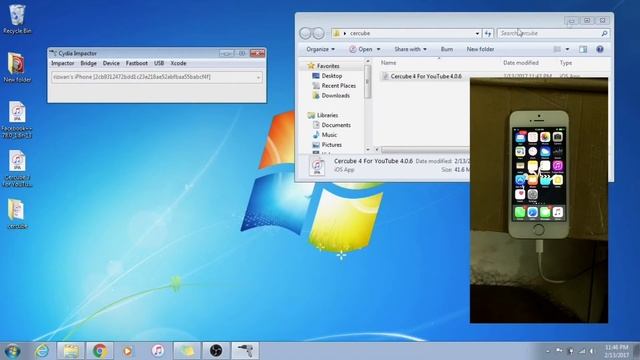640x360 pixels.
Task: Expand the Open button dropdown arrow
Action: (x=378, y=49)
